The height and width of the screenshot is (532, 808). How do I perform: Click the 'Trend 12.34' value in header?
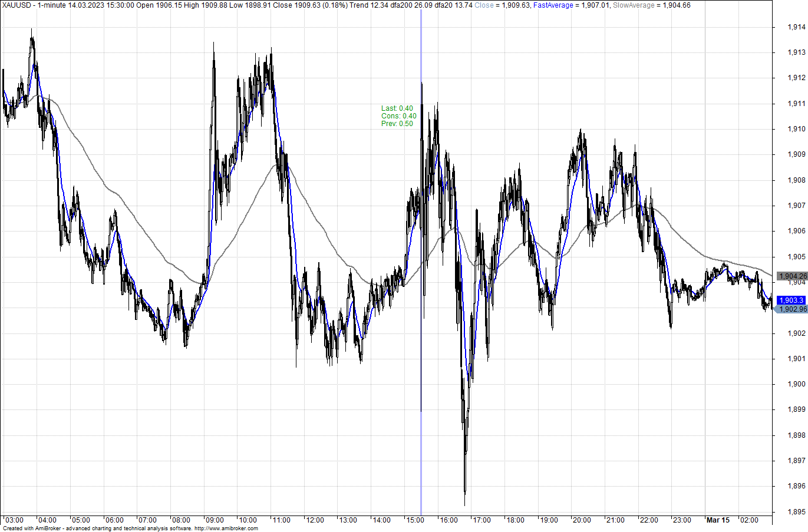click(x=369, y=5)
